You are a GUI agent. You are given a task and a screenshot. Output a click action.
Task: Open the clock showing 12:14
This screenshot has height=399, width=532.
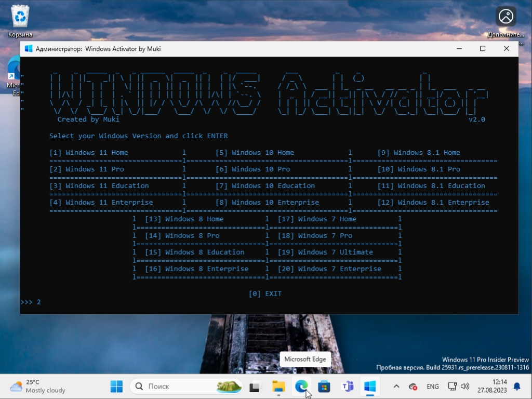coord(492,386)
